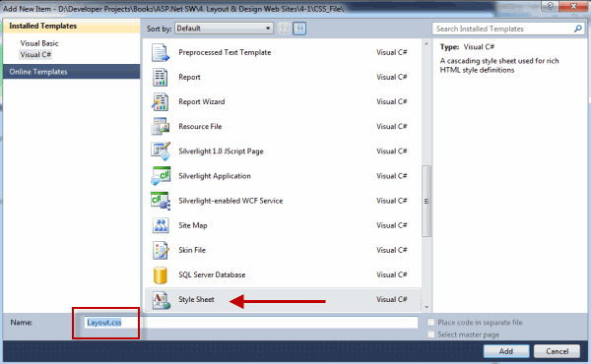
Task: Click the Type: Visual C# description text
Action: tap(467, 47)
